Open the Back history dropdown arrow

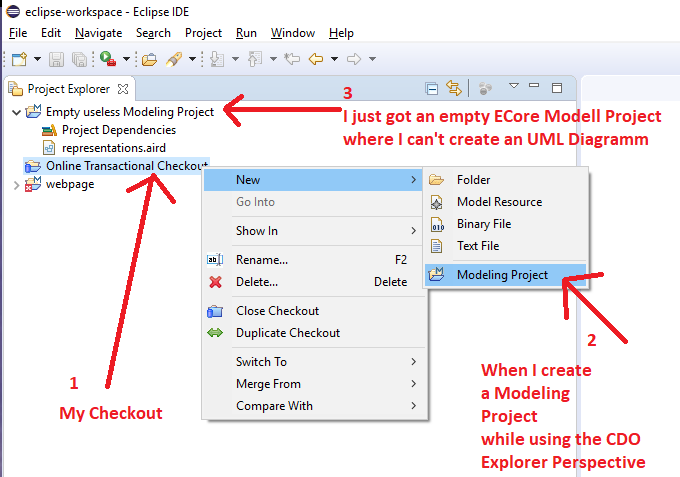click(x=334, y=59)
